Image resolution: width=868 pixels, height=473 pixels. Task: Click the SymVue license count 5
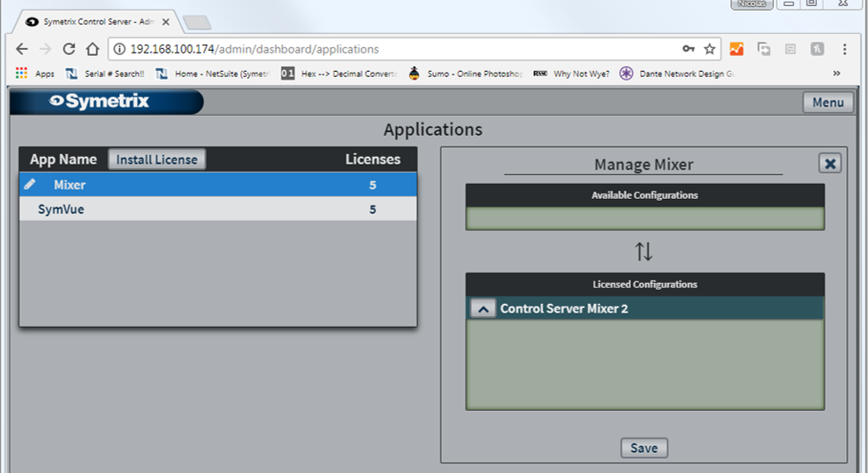coord(373,209)
